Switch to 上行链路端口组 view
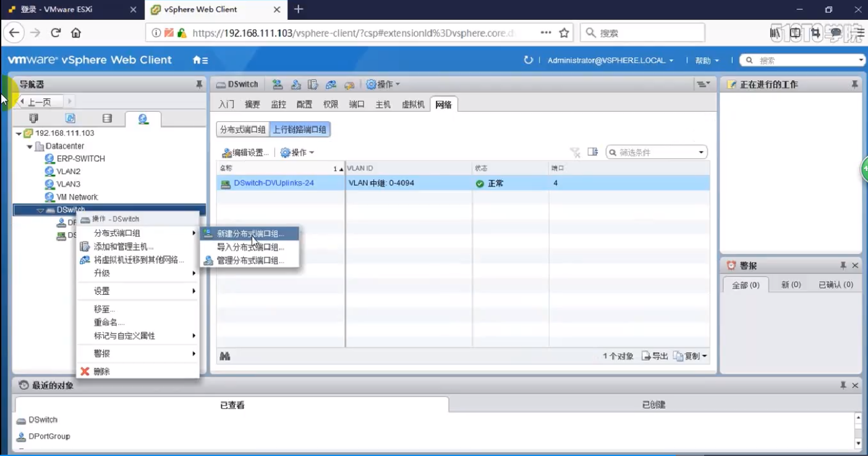 click(299, 129)
